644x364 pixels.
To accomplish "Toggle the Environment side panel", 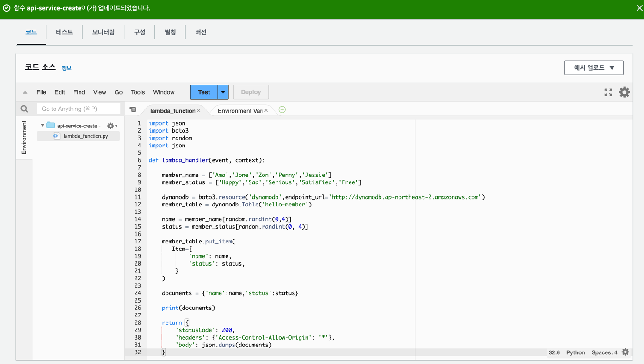I will tap(24, 138).
